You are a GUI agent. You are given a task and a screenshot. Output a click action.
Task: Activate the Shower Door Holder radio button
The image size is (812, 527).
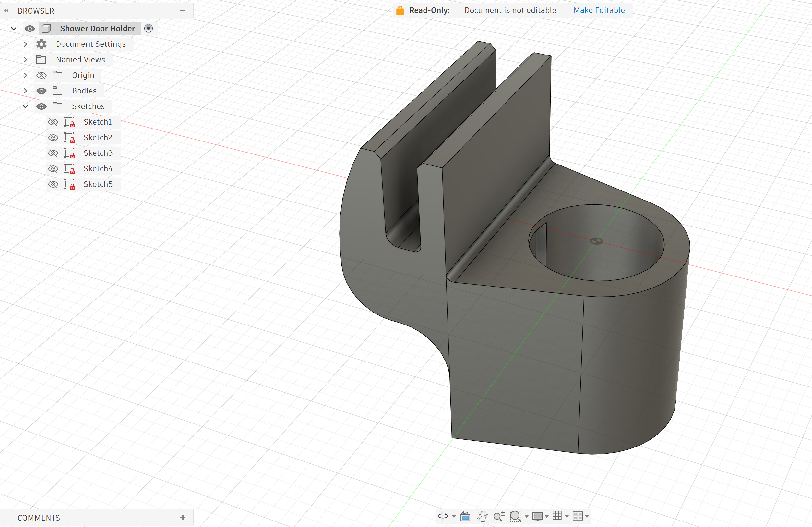[149, 28]
